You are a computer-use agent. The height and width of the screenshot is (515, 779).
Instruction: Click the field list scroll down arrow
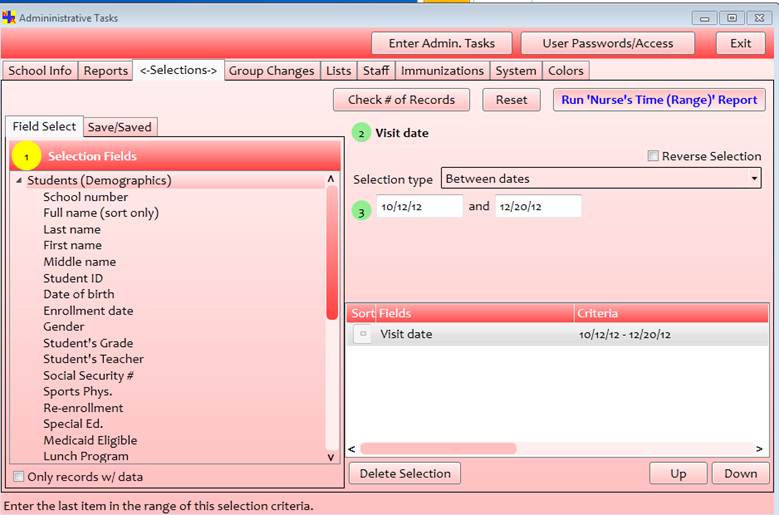point(331,457)
